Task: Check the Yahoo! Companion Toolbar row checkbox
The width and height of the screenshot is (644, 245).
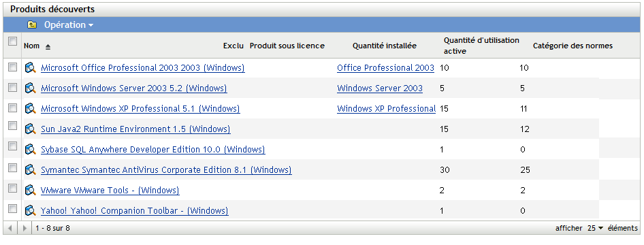Action: [13, 209]
